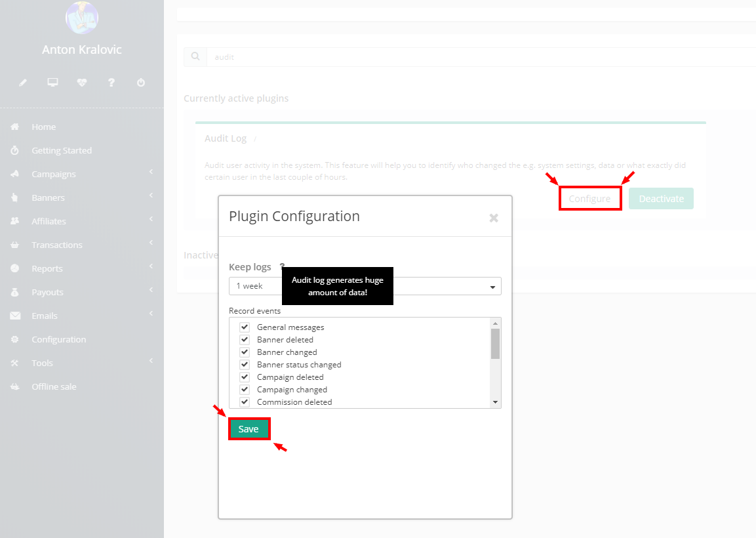This screenshot has height=538, width=756.
Task: Click the pencil edit icon under profile name
Action: coord(23,83)
